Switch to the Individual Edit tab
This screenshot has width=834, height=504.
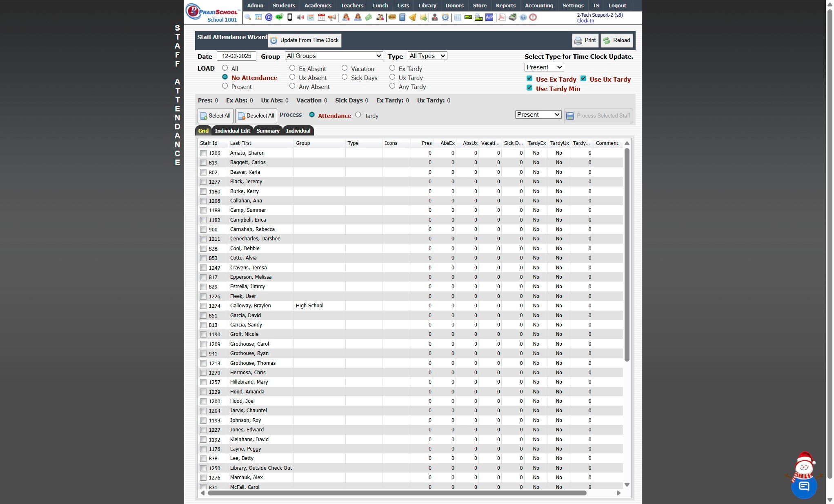(x=232, y=131)
